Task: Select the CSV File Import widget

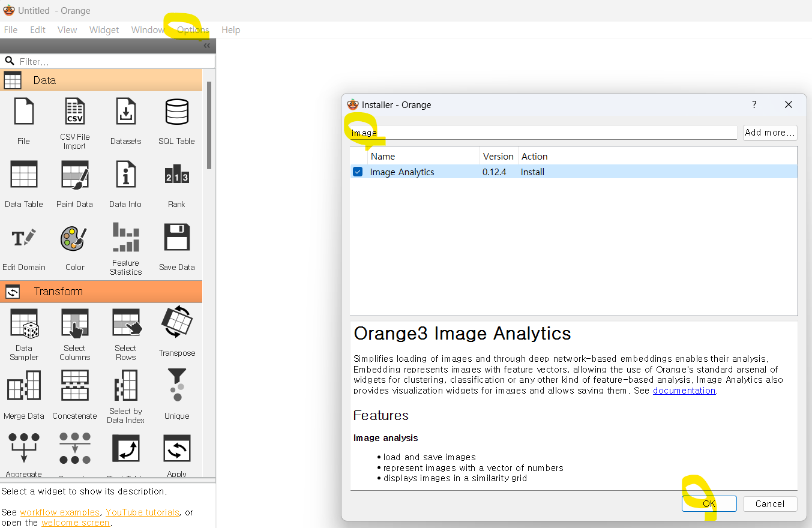Action: pos(74,122)
